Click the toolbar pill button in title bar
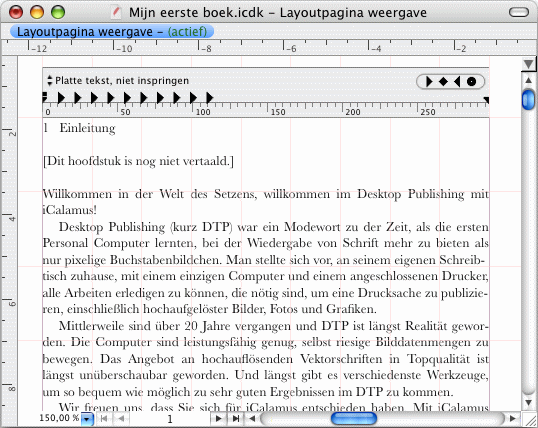Screen dimensions: 538x428 point(519,13)
